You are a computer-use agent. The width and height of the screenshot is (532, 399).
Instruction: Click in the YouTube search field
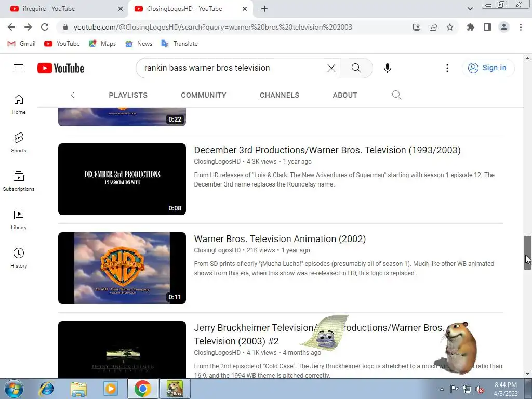pos(234,68)
